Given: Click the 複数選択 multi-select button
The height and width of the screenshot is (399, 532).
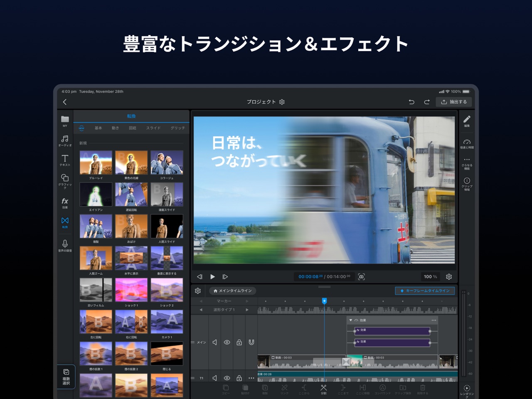Looking at the screenshot, I should tap(66, 377).
